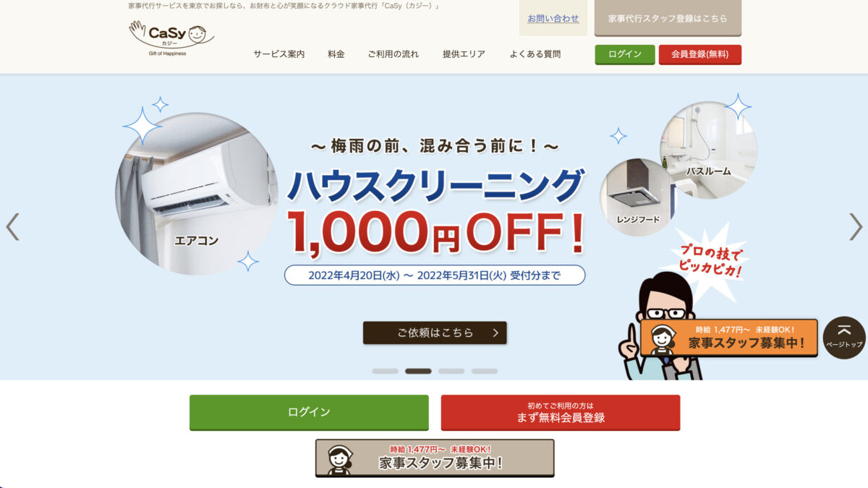Click the ページトップ round button

click(844, 338)
